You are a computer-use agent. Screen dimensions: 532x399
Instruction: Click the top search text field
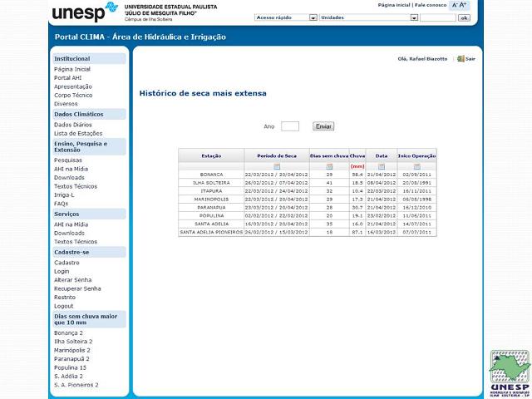[437, 17]
